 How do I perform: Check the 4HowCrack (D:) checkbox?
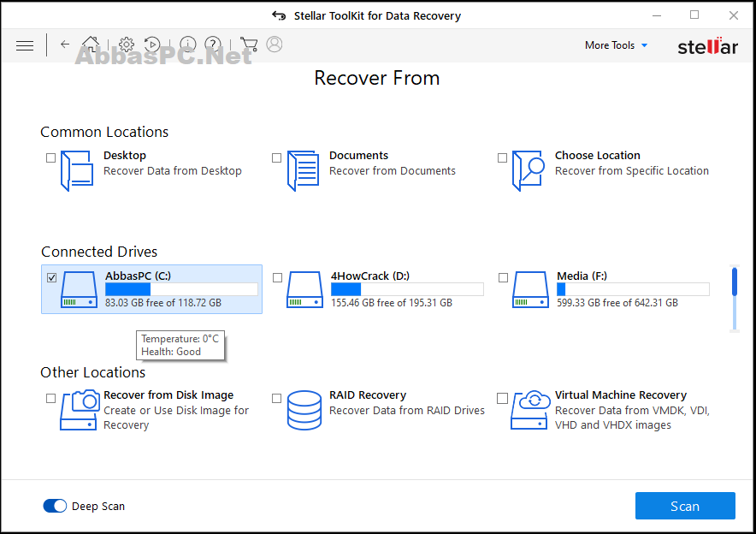(277, 277)
